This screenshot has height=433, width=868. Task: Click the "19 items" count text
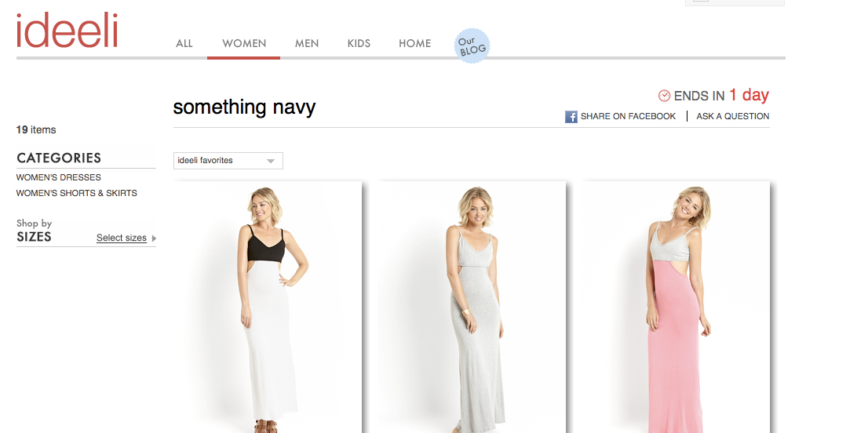pyautogui.click(x=36, y=130)
